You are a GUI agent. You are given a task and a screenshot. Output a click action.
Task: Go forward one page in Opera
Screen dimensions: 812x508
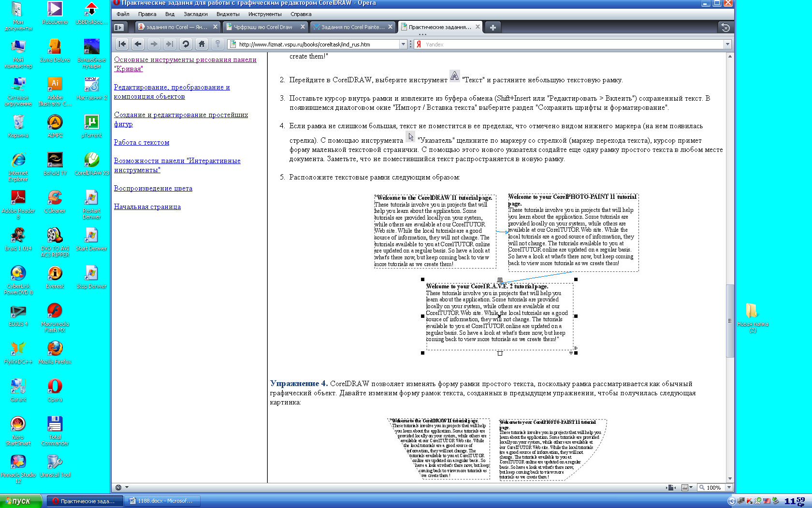(154, 44)
